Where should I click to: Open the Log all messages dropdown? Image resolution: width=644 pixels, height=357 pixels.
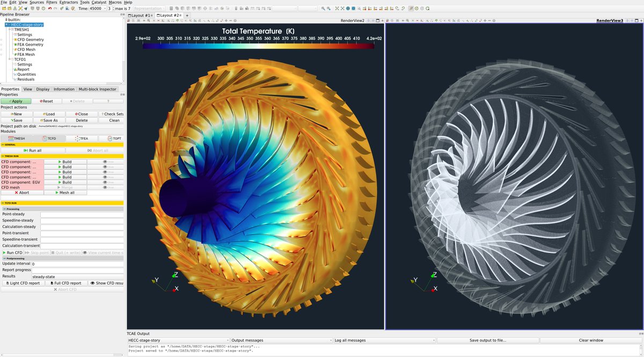point(384,340)
